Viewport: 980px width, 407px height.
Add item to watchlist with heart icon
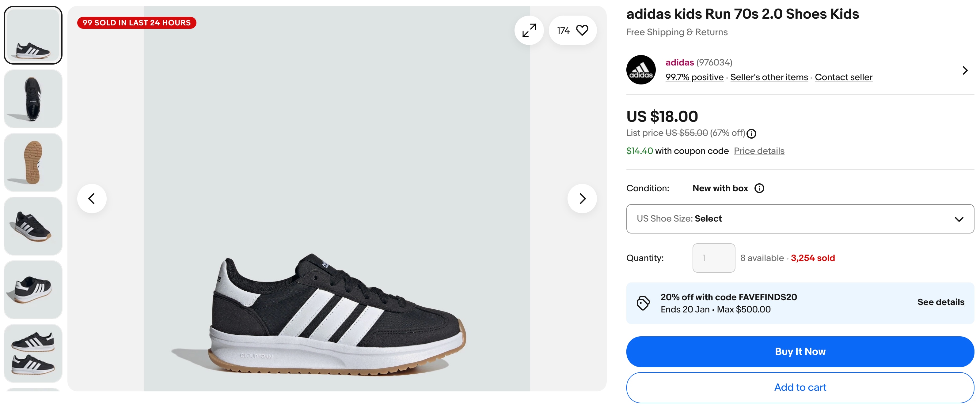pos(582,30)
